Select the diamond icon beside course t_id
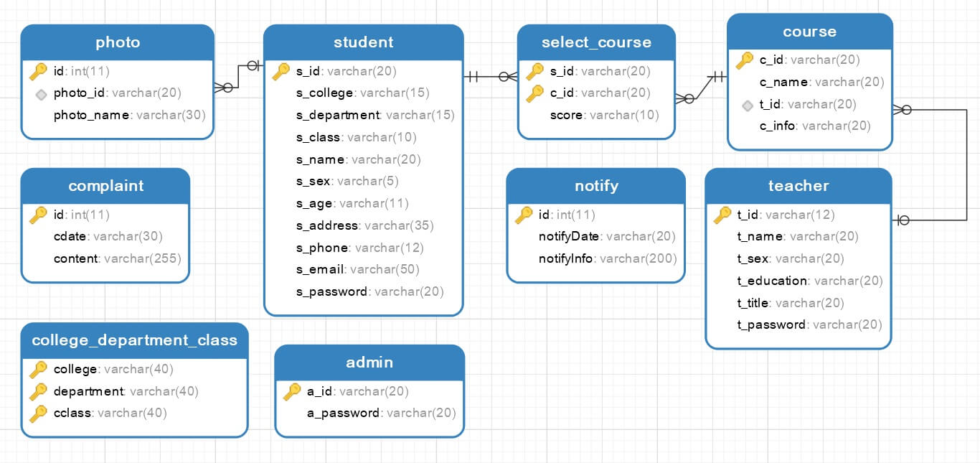This screenshot has width=980, height=463. pyautogui.click(x=748, y=105)
